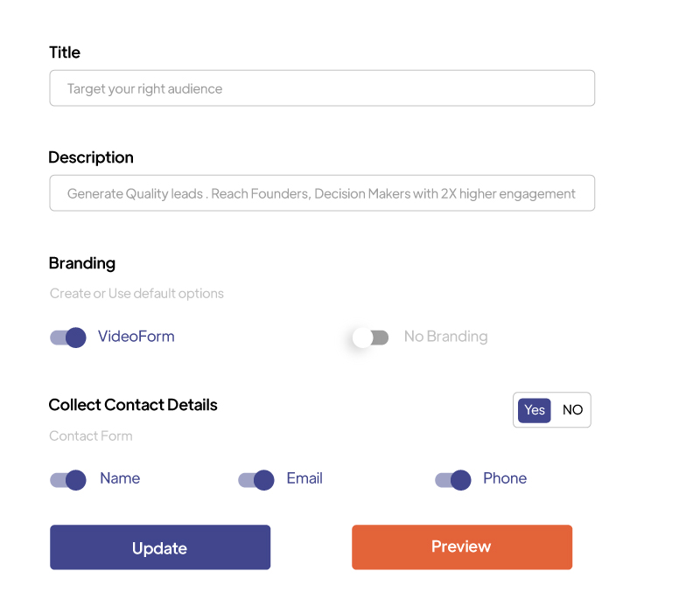Click the Title input field

click(322, 88)
